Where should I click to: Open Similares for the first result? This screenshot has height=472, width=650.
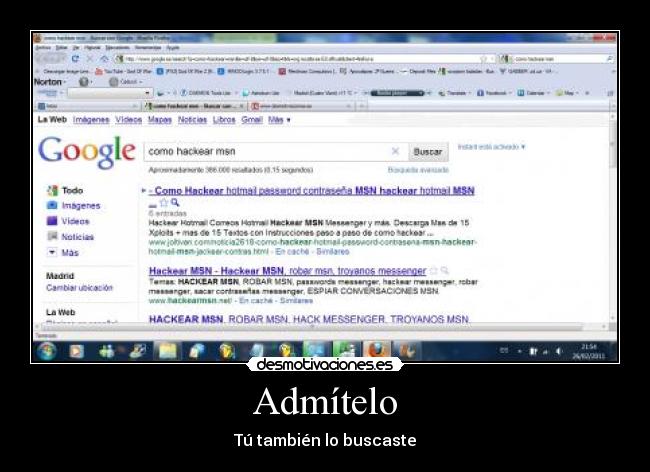tap(332, 252)
